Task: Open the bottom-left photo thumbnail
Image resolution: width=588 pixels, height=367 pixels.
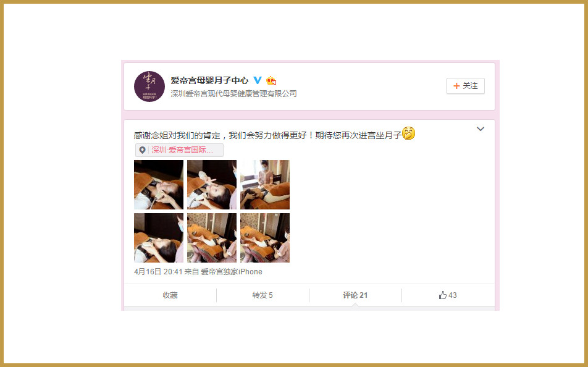Action: (159, 238)
